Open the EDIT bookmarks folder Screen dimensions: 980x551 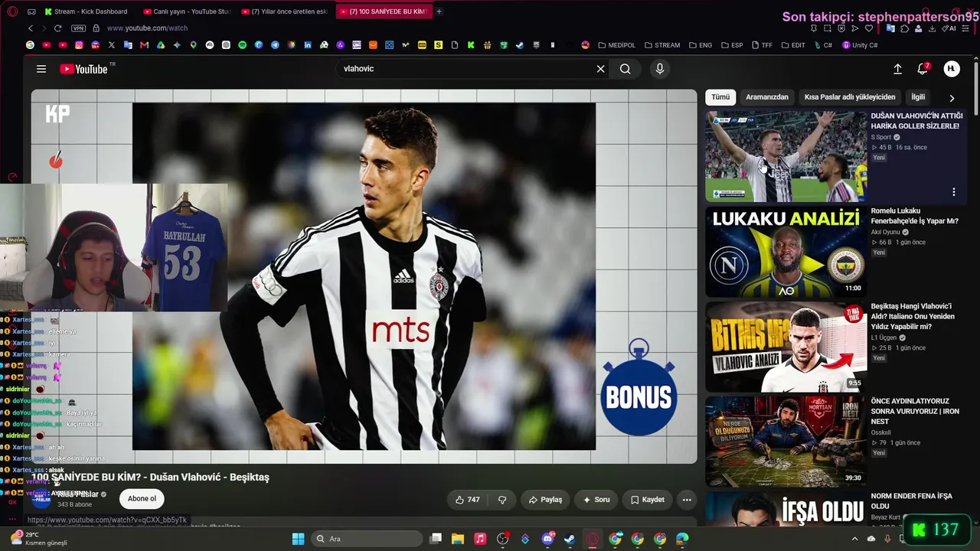coord(792,45)
